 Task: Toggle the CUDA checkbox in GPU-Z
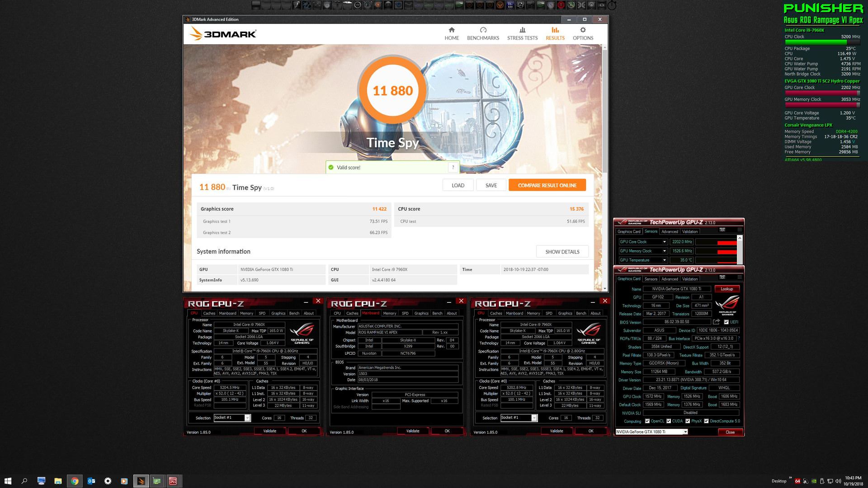pyautogui.click(x=669, y=421)
